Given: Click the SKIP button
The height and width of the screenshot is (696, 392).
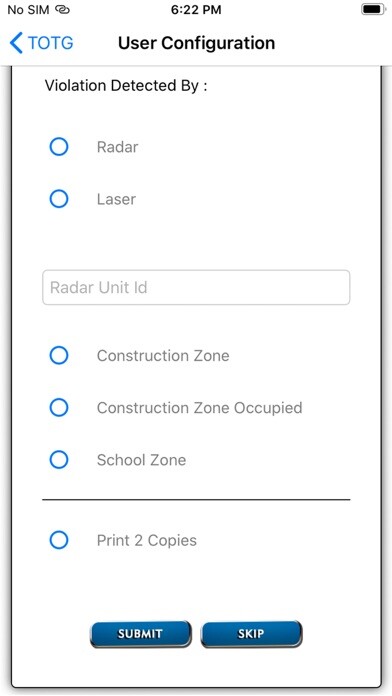Looking at the screenshot, I should coord(251,634).
